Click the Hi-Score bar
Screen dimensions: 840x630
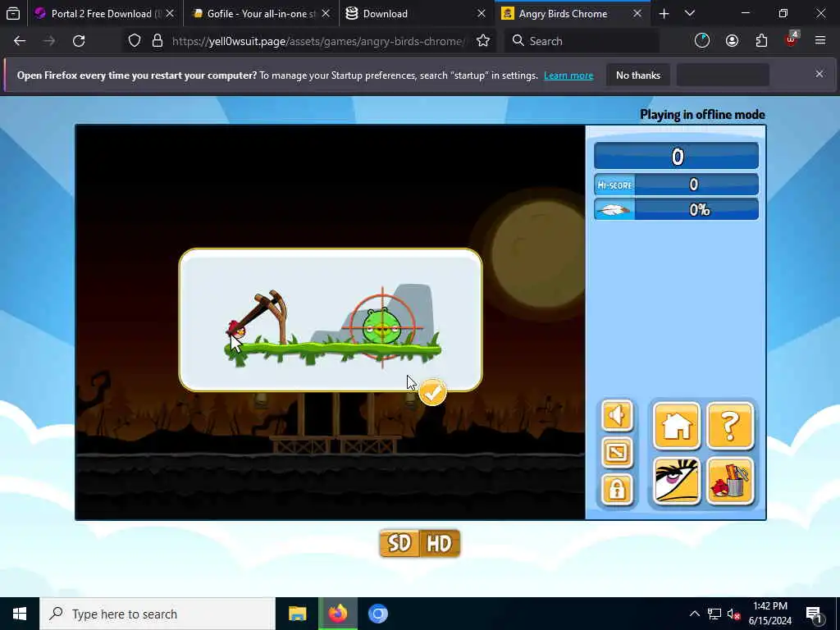click(676, 185)
